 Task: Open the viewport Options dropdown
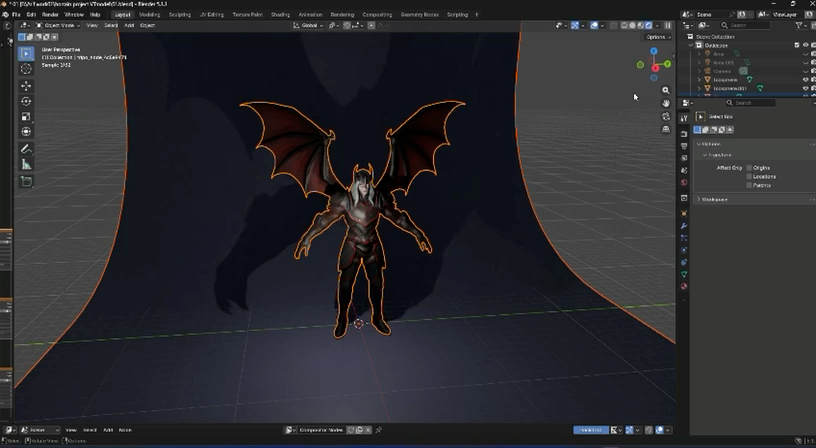click(x=658, y=37)
